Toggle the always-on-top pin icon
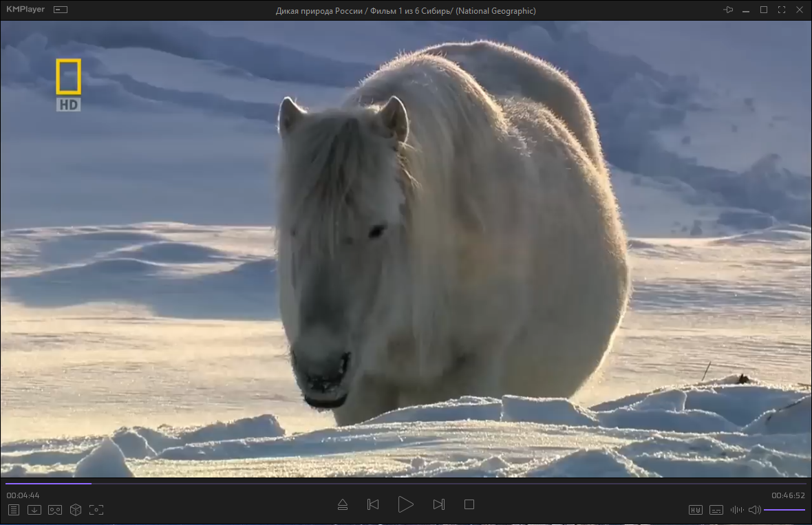Screen dimensions: 812x525 [x=728, y=10]
